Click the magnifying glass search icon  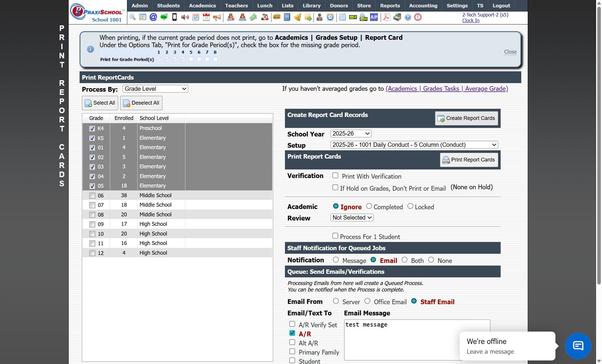pos(132,17)
